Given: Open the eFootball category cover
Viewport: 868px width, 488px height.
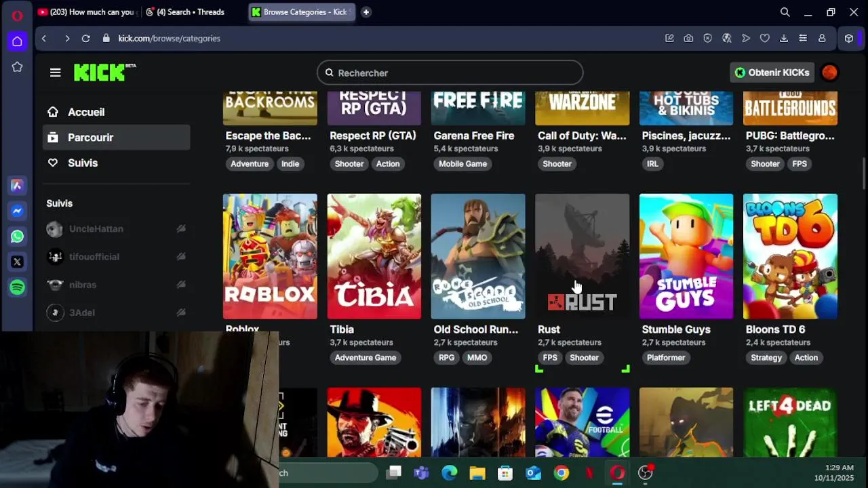Looking at the screenshot, I should 583,422.
